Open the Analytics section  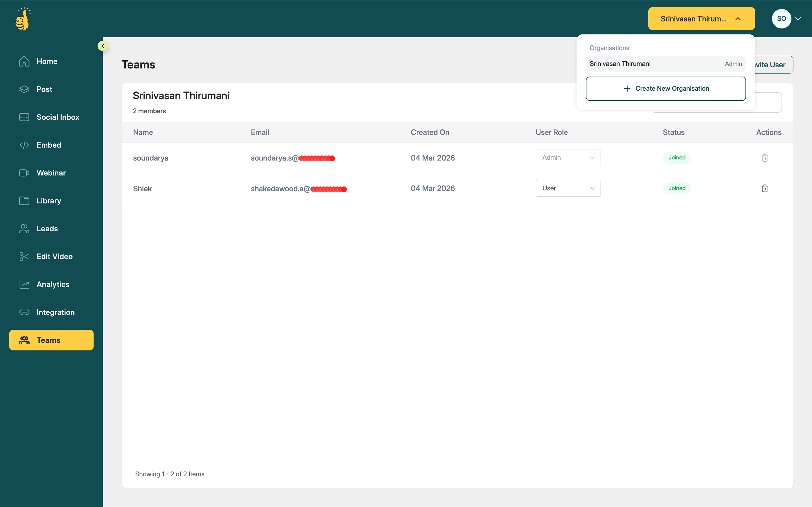[53, 284]
